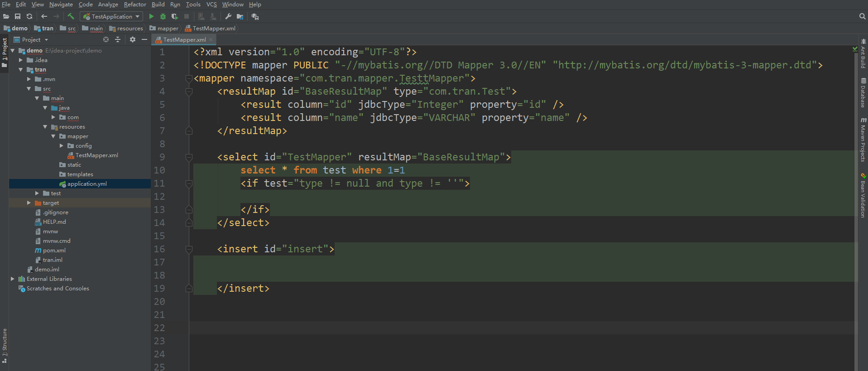
Task: Click line number 22 in the gutter
Action: tap(159, 328)
